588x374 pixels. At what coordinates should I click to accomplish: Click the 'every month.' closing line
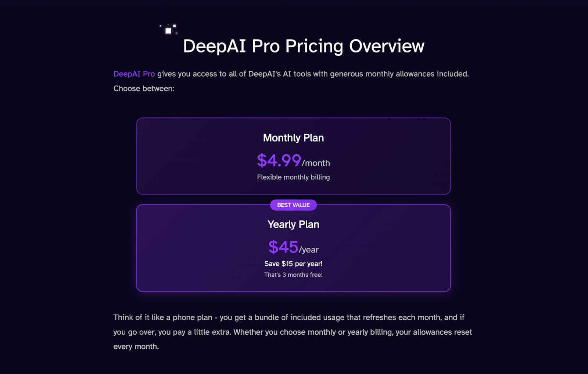coord(136,346)
